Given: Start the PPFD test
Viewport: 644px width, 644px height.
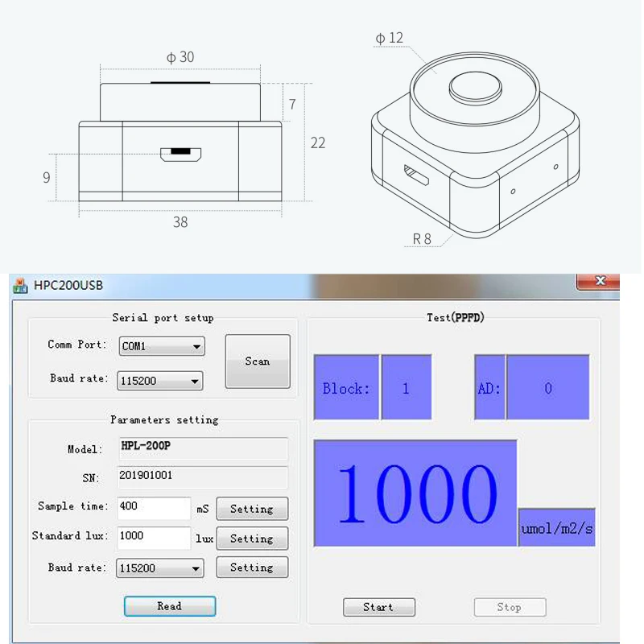Looking at the screenshot, I should tap(379, 607).
